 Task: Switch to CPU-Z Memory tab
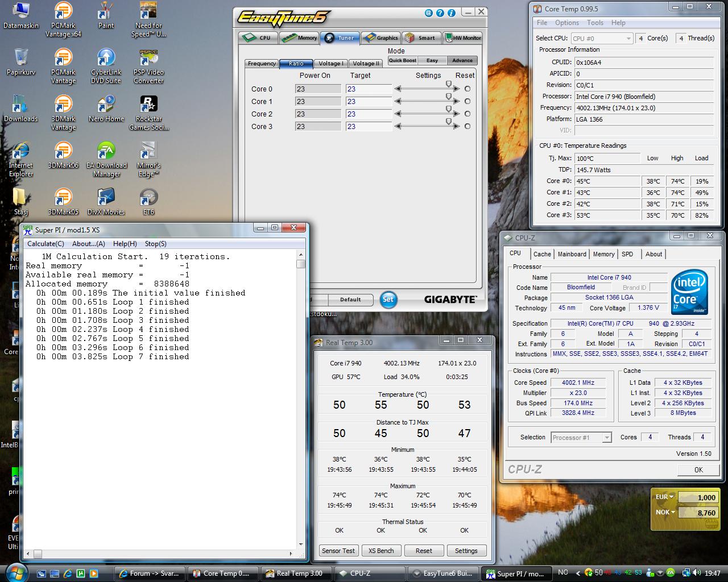click(603, 254)
